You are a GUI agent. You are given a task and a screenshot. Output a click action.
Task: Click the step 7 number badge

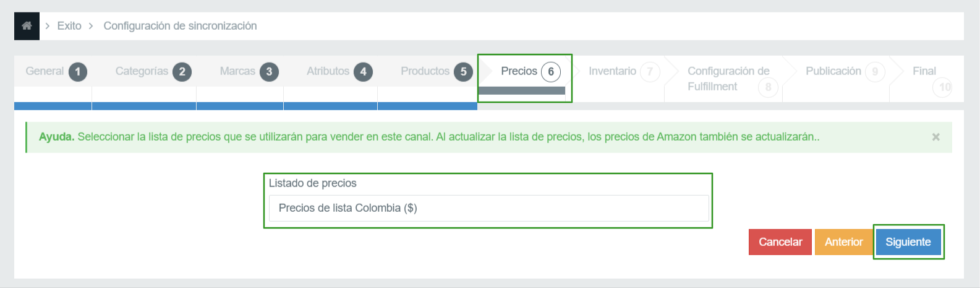pyautogui.click(x=650, y=72)
